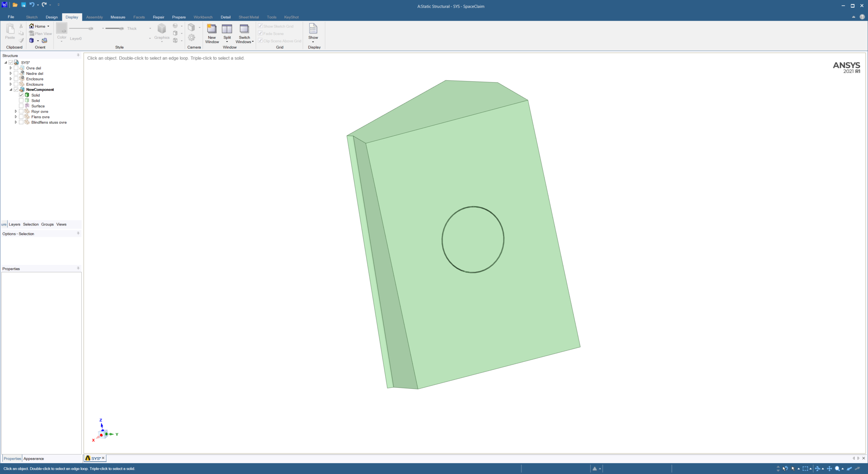Viewport: 868px width, 474px height.
Task: Click the Zoom magnifier in status bar
Action: (x=837, y=469)
